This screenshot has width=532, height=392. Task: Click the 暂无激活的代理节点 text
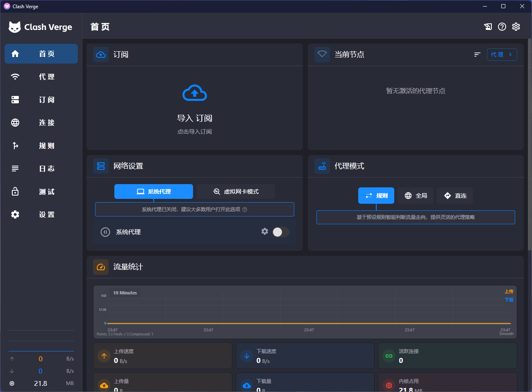pos(416,91)
